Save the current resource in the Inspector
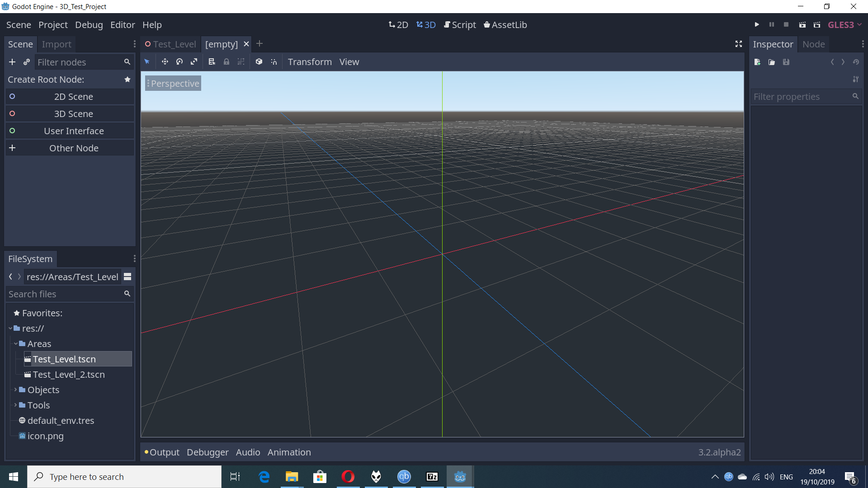 coord(786,62)
